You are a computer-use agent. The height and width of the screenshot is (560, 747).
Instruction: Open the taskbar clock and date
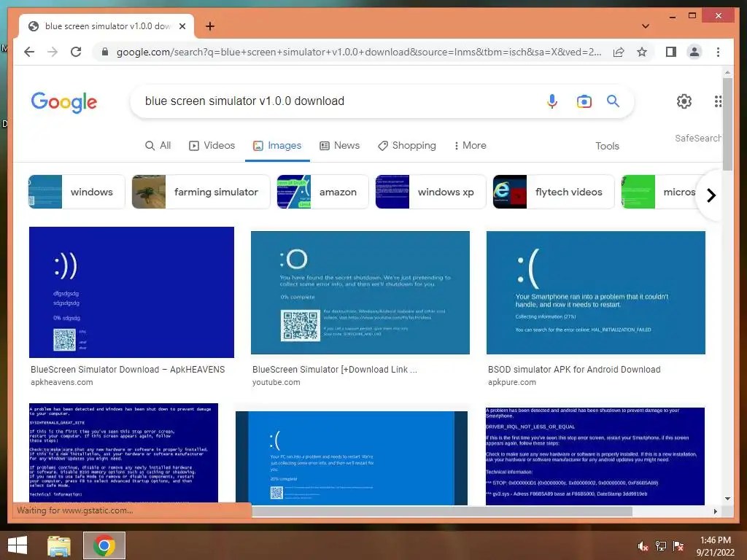coord(716,546)
